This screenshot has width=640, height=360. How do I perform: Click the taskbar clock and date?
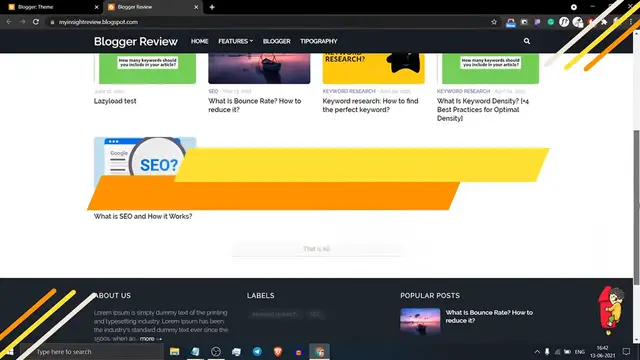pyautogui.click(x=602, y=351)
